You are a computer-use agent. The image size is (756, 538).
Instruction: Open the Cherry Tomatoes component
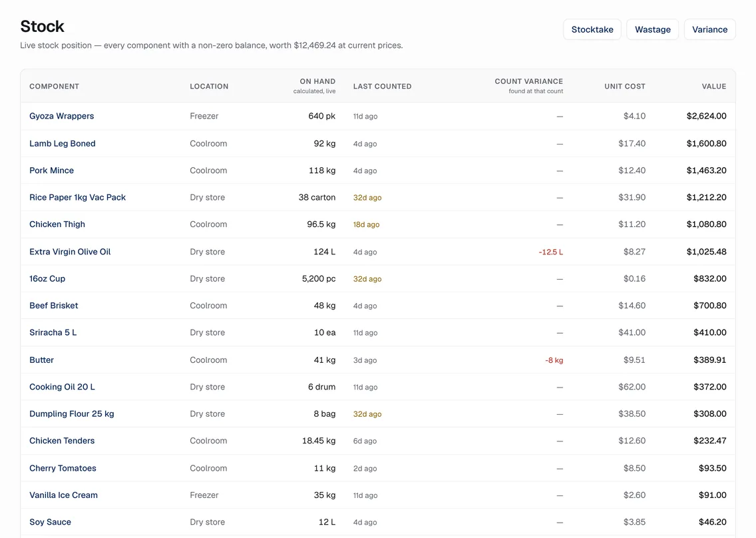point(63,469)
